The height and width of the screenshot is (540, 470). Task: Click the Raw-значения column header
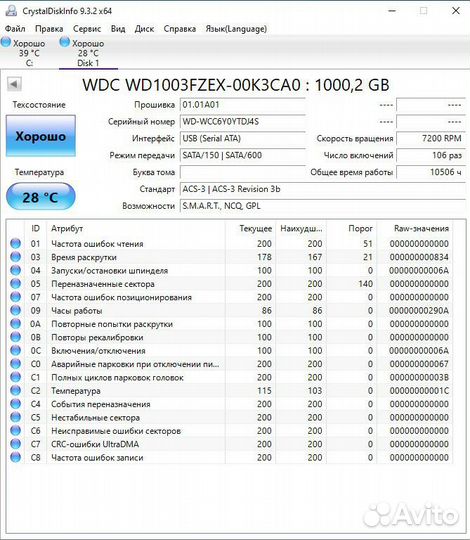(415, 228)
